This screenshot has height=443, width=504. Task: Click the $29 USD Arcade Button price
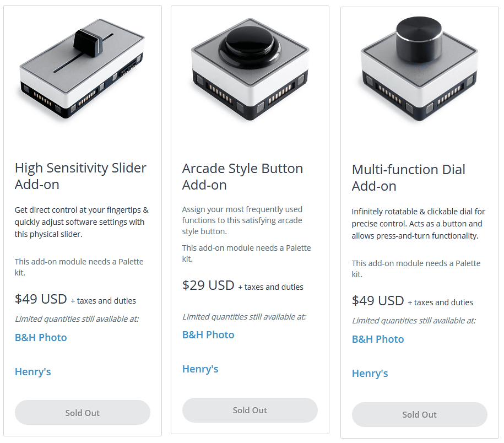(x=208, y=285)
